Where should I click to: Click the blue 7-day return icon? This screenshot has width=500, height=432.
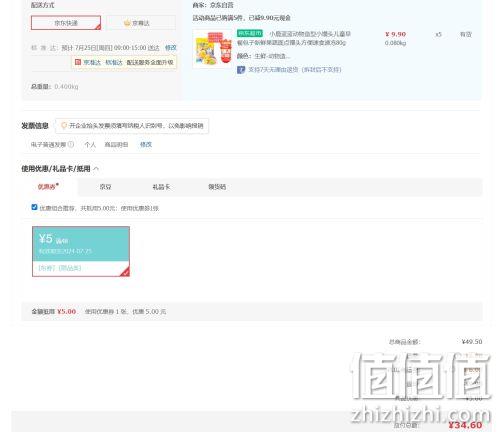tap(241, 70)
